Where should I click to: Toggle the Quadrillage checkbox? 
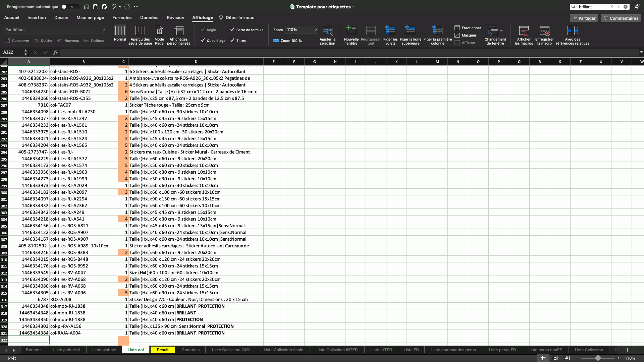(203, 41)
